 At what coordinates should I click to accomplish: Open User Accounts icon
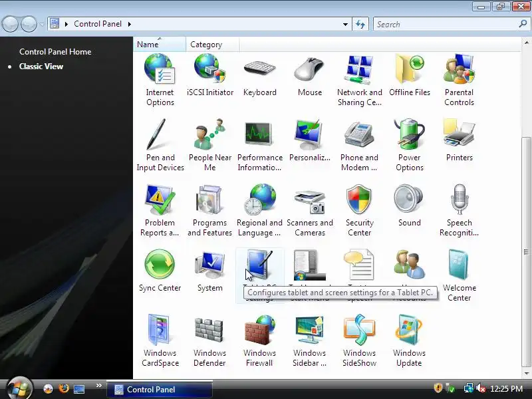[x=410, y=265]
